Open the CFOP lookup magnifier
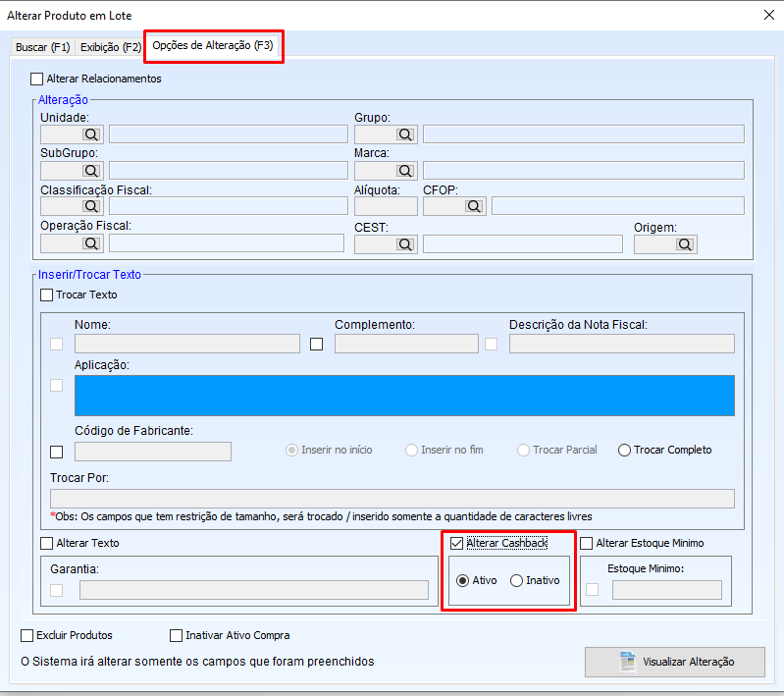784x696 pixels. pos(474,206)
